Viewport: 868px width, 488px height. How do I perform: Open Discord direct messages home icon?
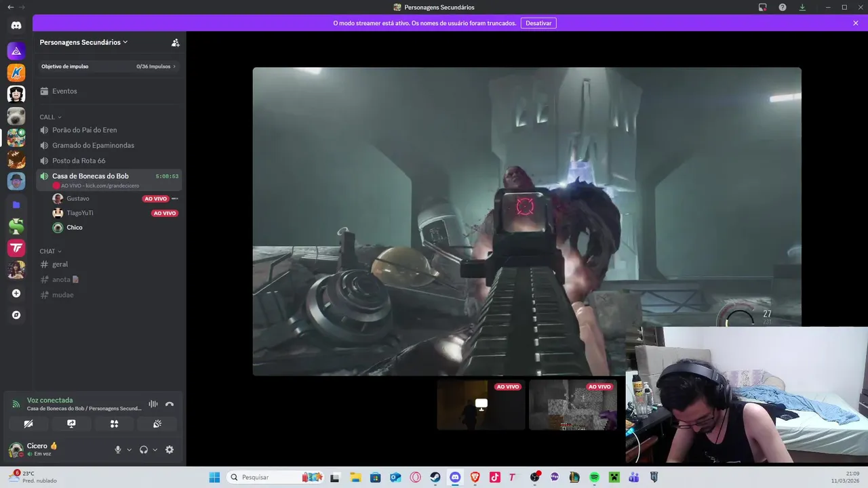16,26
